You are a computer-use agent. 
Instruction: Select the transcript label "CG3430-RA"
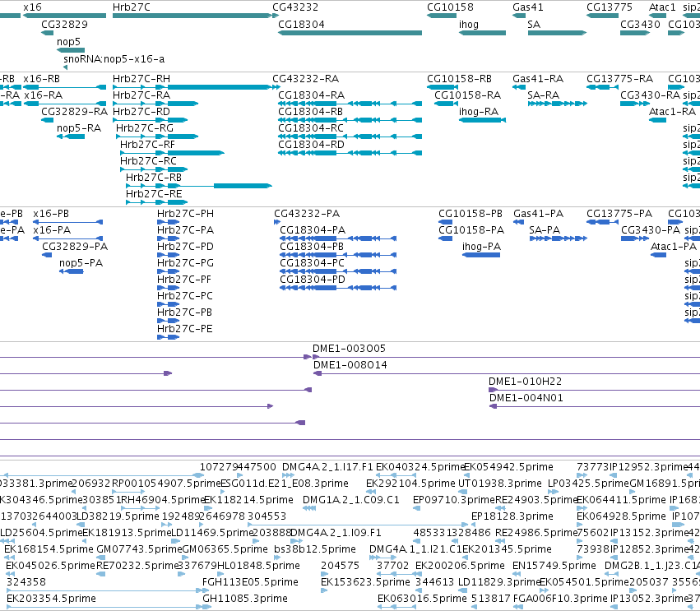[650, 95]
